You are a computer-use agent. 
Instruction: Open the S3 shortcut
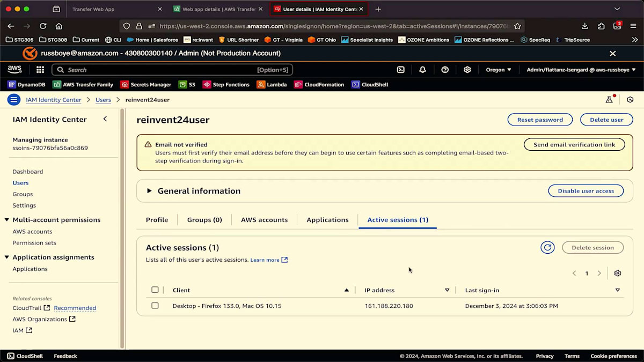click(x=187, y=84)
